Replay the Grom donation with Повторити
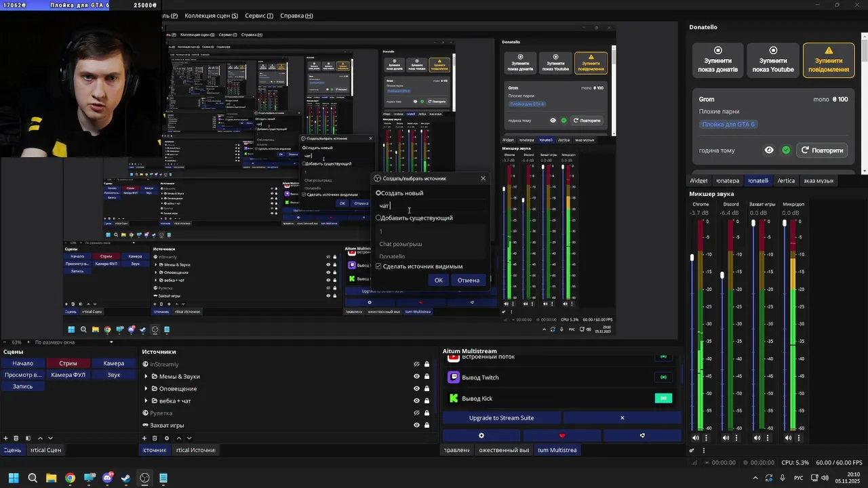Screen dimensions: 868x488 822,150
